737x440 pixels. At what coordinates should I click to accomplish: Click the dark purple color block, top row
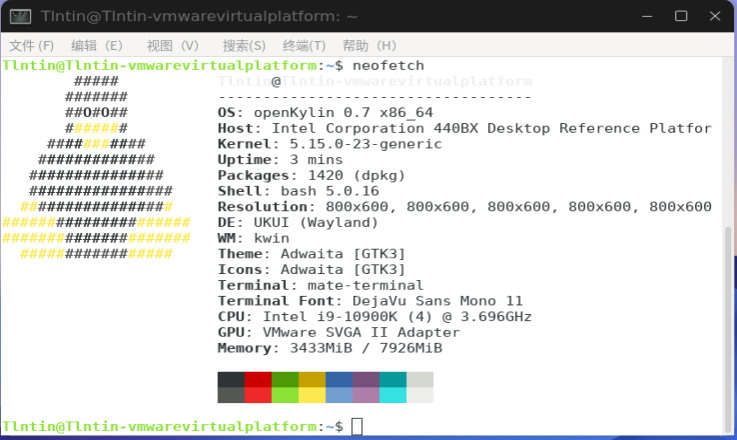point(366,379)
